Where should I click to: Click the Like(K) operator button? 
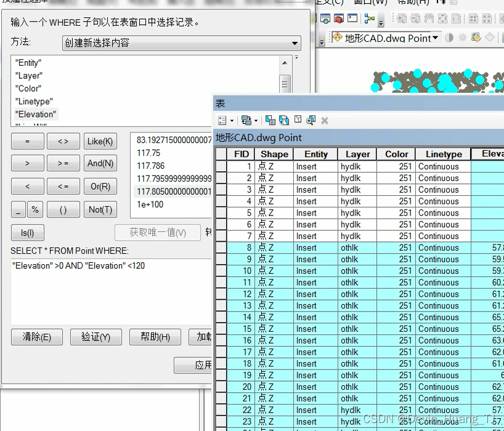[100, 142]
